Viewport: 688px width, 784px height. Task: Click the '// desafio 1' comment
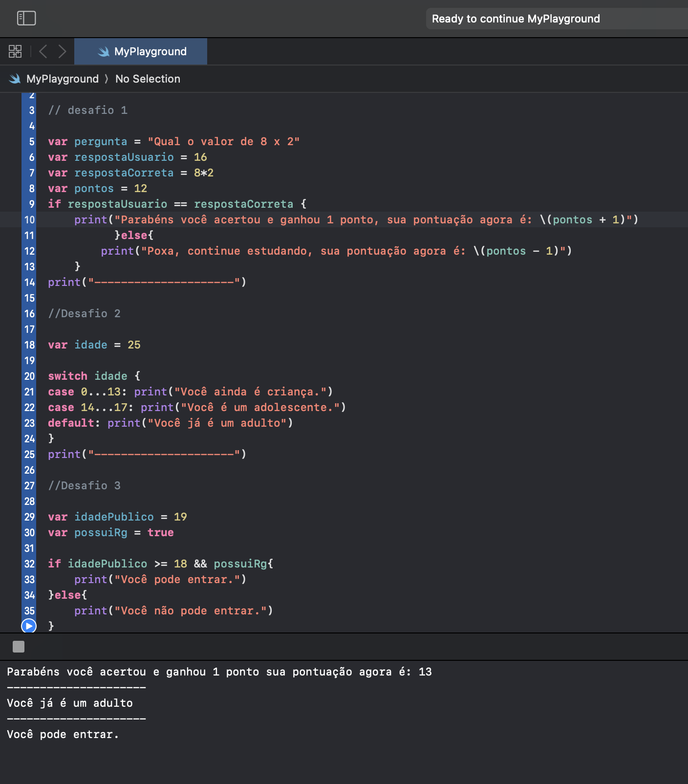88,110
